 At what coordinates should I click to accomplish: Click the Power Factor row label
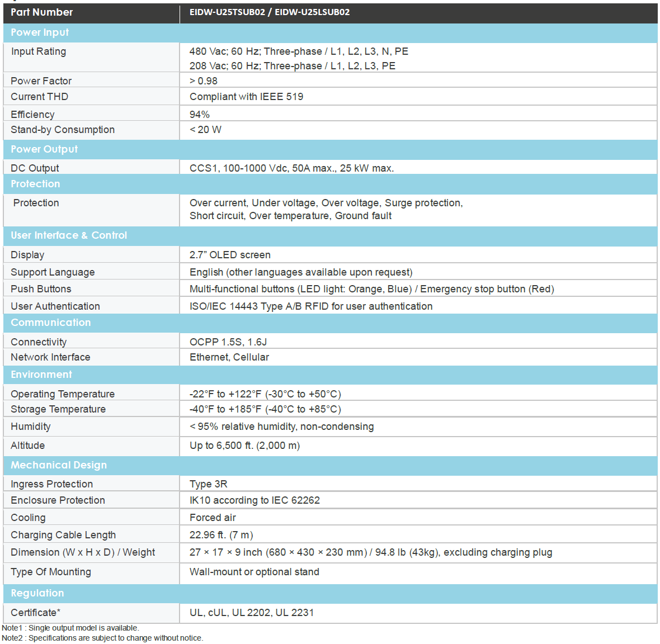[41, 81]
